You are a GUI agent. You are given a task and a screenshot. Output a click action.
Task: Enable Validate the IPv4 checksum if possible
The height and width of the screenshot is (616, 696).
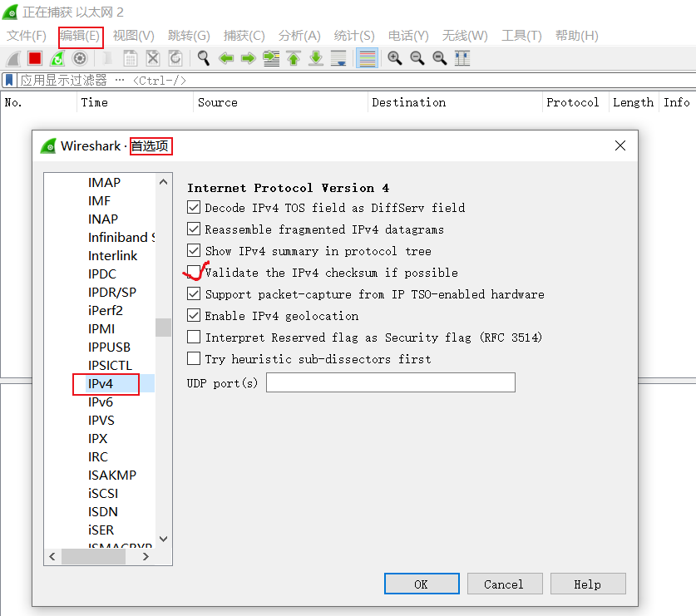[194, 272]
